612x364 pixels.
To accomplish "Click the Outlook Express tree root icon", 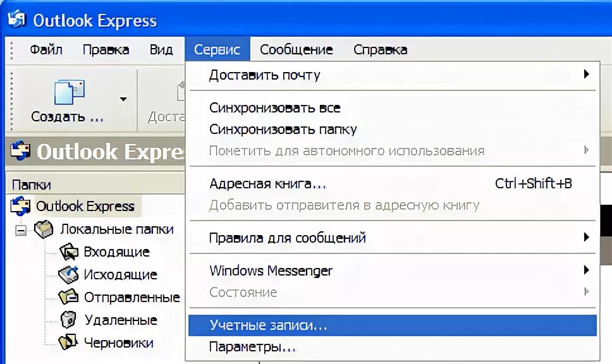I will click(x=20, y=206).
